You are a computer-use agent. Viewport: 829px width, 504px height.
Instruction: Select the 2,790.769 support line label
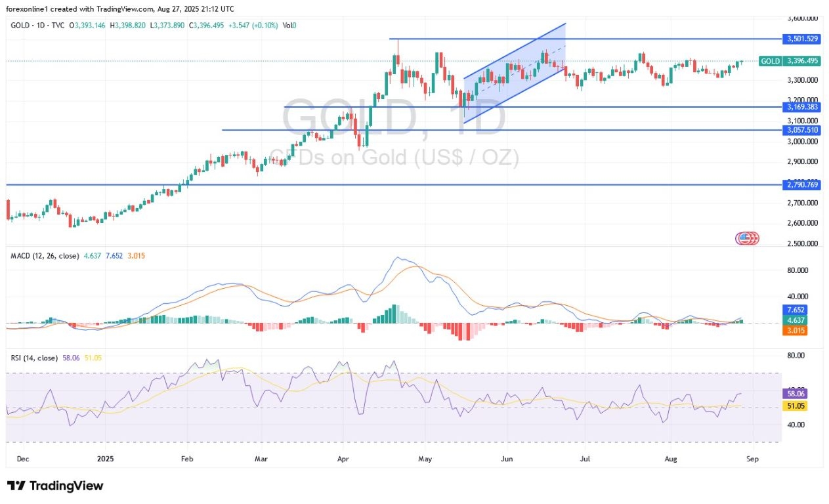click(802, 185)
